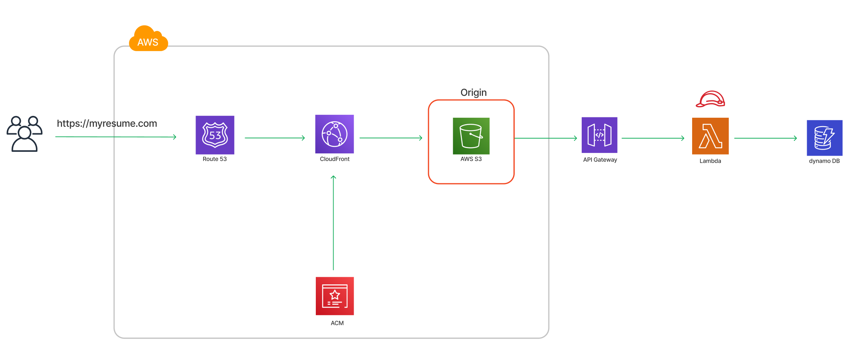Screen dimensions: 868x348
Task: Click the https://myresume.com URL text
Action: click(x=107, y=123)
